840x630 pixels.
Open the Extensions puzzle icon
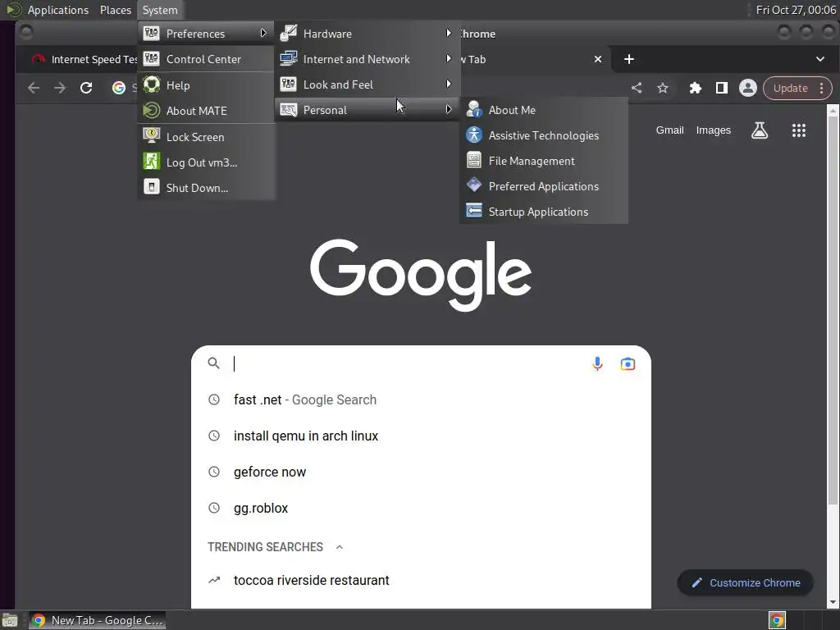(696, 88)
